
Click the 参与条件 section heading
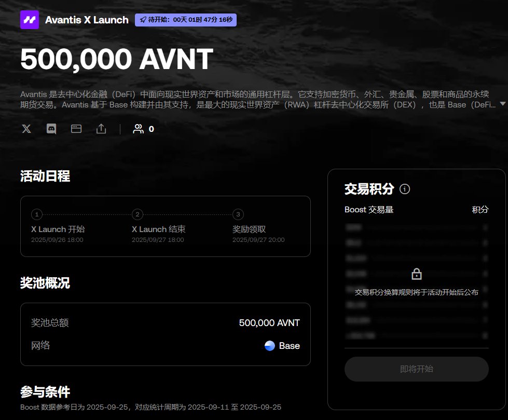click(x=45, y=392)
